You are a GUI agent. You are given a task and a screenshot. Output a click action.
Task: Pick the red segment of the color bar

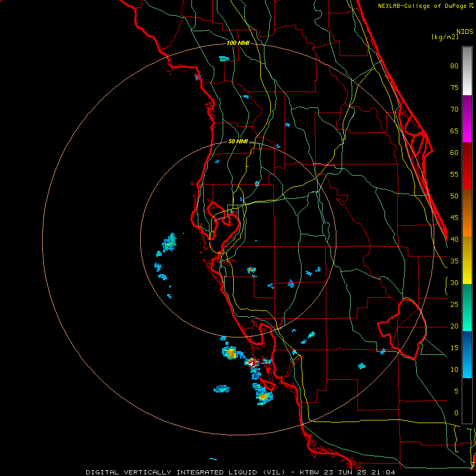tap(467, 166)
